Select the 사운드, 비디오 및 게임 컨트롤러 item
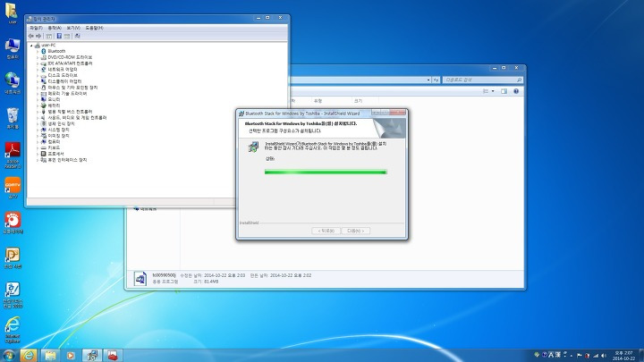644x362 pixels. (x=77, y=118)
